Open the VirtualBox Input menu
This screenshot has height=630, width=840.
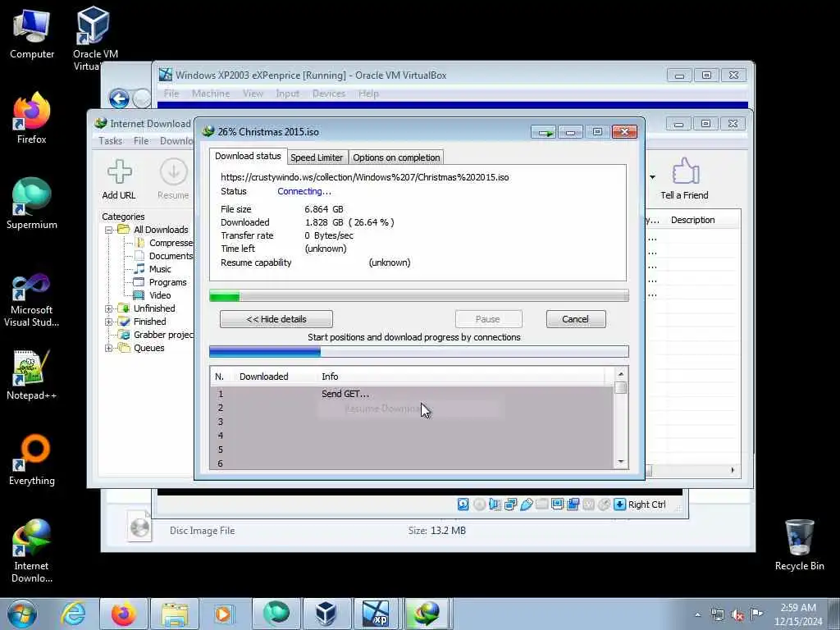(288, 94)
